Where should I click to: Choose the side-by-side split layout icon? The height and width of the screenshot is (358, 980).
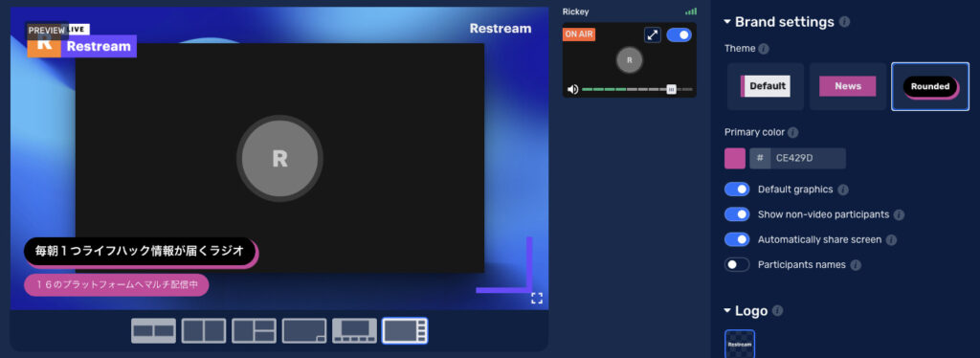[204, 330]
